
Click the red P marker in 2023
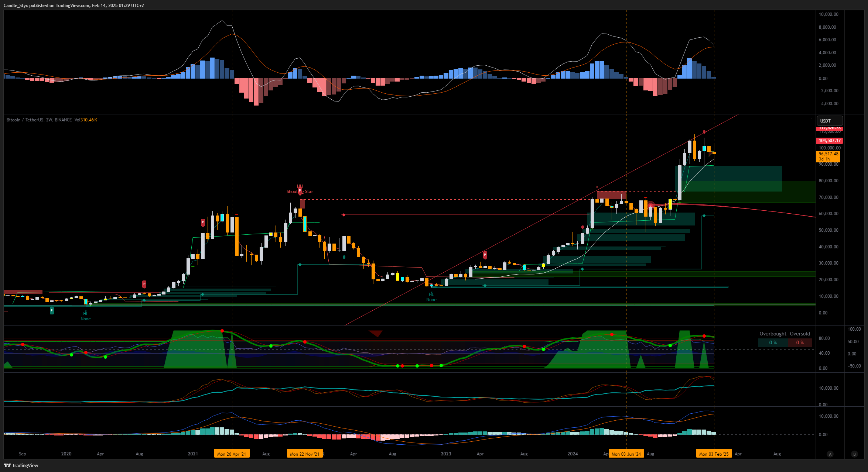(485, 255)
